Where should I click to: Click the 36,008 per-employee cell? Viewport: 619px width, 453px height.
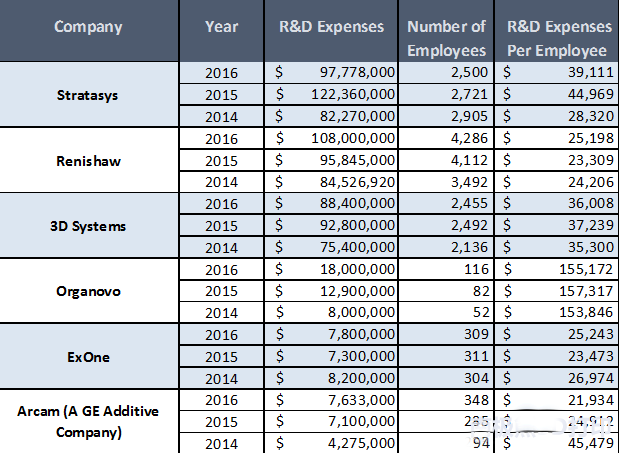tap(557, 204)
